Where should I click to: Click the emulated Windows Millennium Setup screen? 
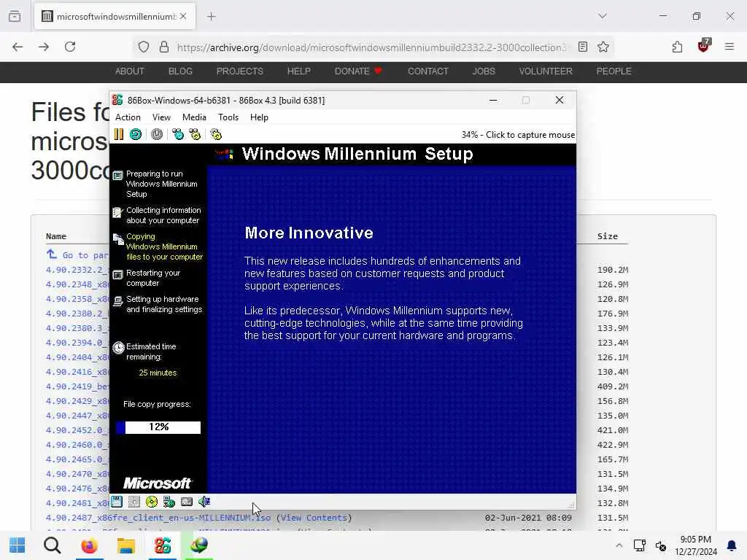point(343,318)
